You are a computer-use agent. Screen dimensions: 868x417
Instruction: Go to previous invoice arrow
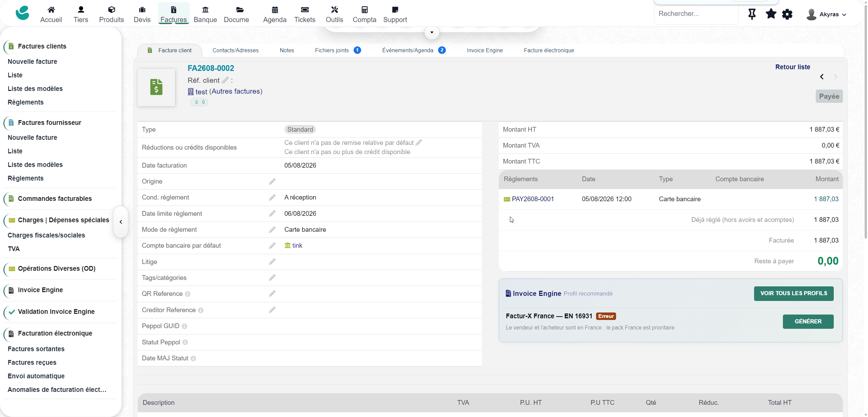[822, 77]
